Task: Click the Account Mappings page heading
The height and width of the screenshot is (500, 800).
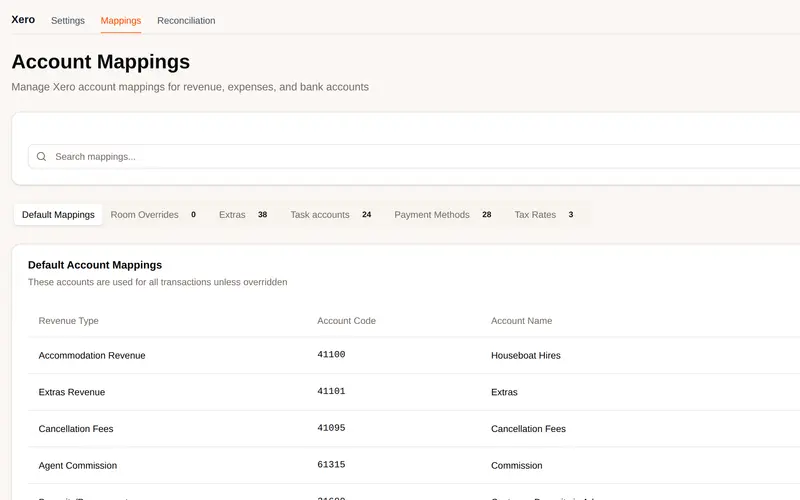Action: click(x=101, y=62)
